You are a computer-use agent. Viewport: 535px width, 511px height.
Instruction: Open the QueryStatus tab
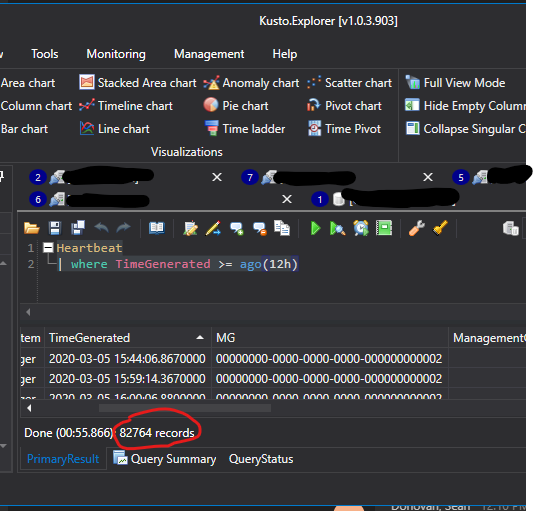tap(261, 459)
